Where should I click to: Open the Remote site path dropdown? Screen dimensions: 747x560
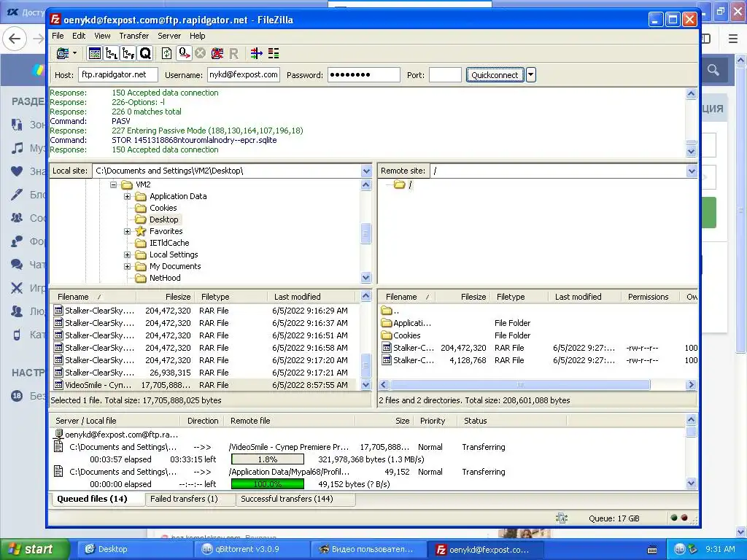pyautogui.click(x=692, y=171)
